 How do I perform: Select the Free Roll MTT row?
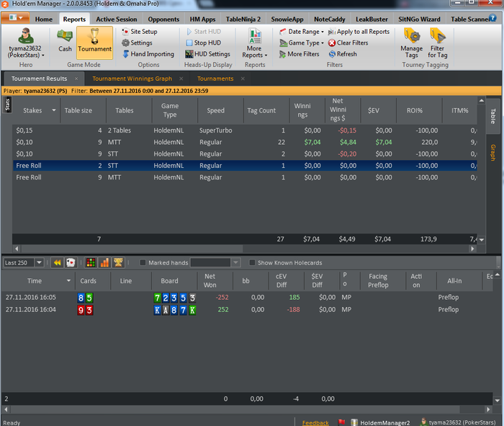tap(245, 177)
